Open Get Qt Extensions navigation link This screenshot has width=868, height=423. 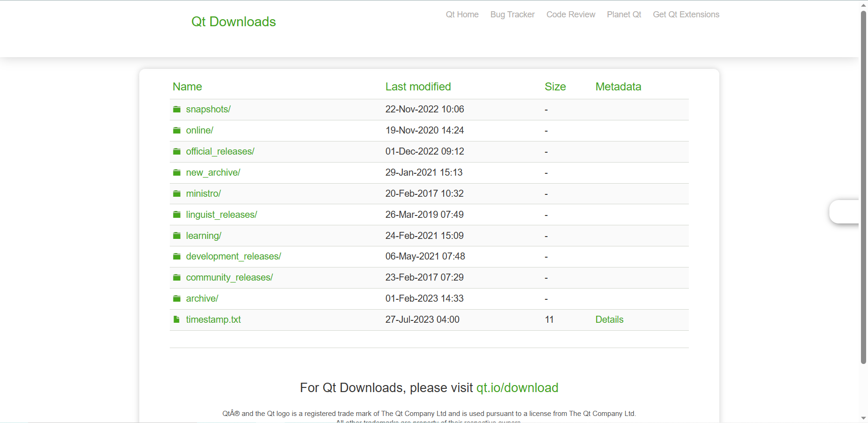click(x=686, y=15)
